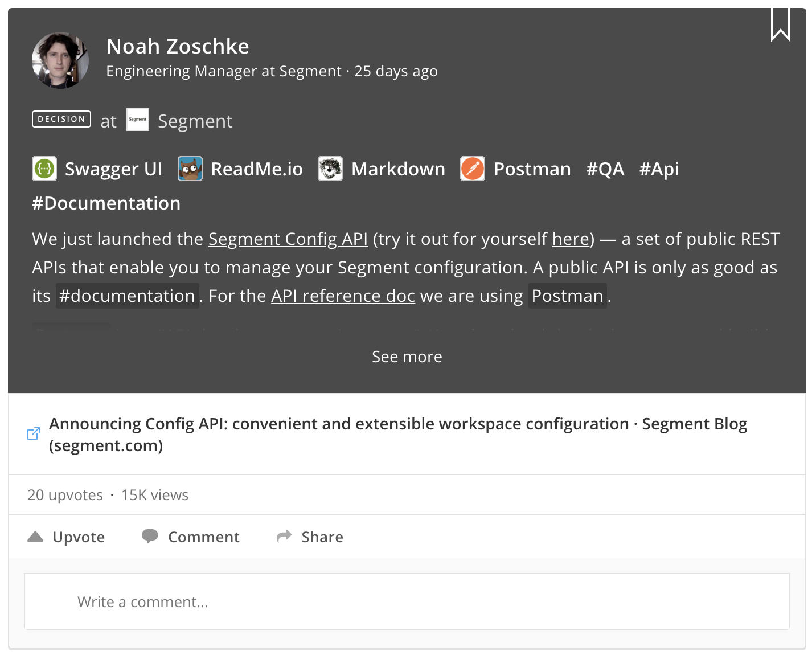Click the inline Postman tag in text
This screenshot has height=655, width=812.
[568, 296]
